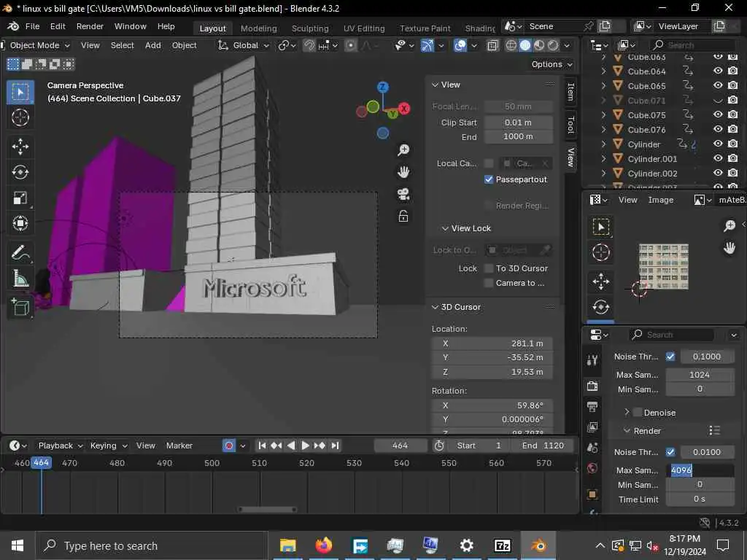
Task: Open the Render menu
Action: tap(90, 27)
